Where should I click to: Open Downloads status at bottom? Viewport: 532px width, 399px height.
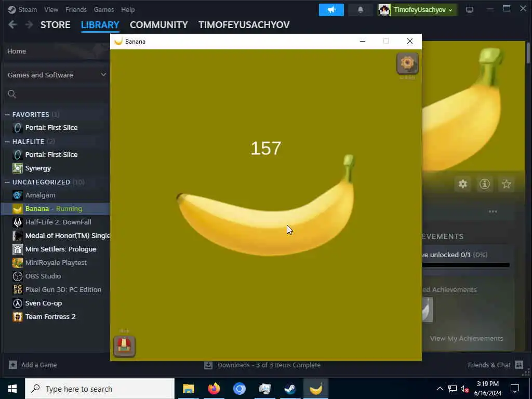[262, 365]
